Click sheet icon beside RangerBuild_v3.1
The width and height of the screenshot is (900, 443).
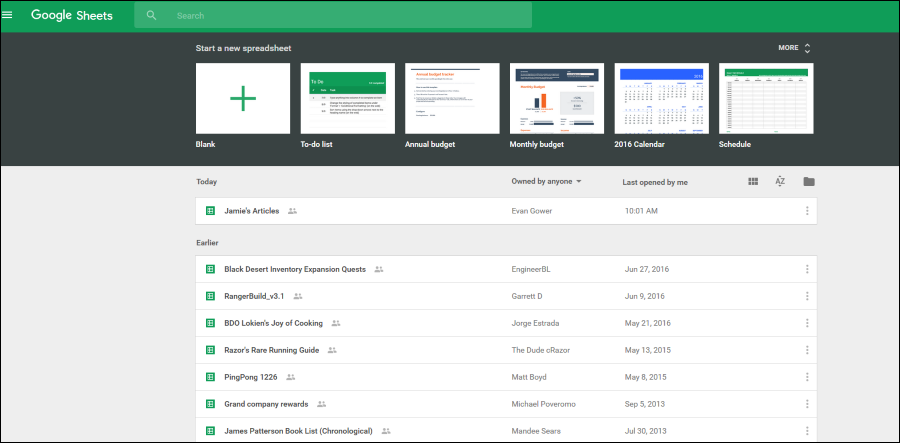tap(210, 296)
